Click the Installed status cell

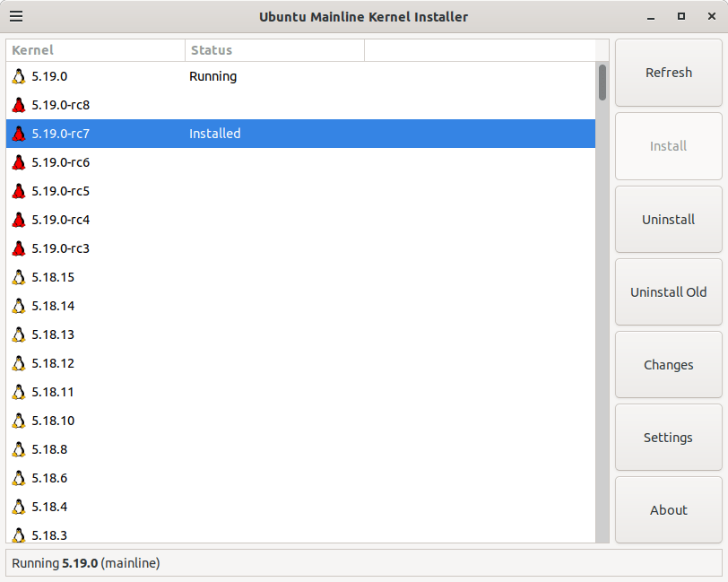(214, 134)
